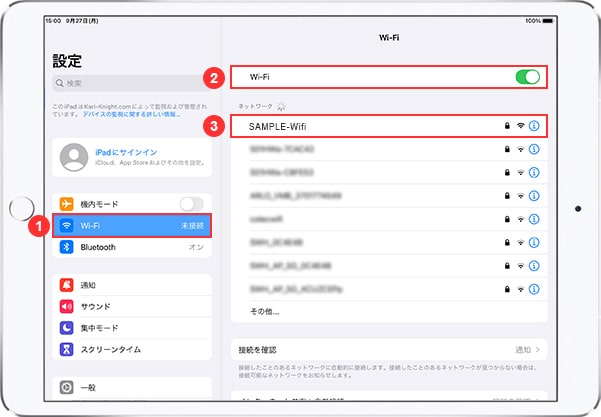Open 通知 notifications settings in sidebar
This screenshot has height=417, width=601.
point(131,285)
